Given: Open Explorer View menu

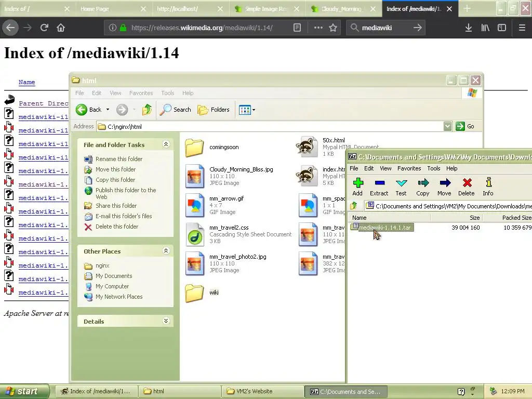Looking at the screenshot, I should (115, 93).
